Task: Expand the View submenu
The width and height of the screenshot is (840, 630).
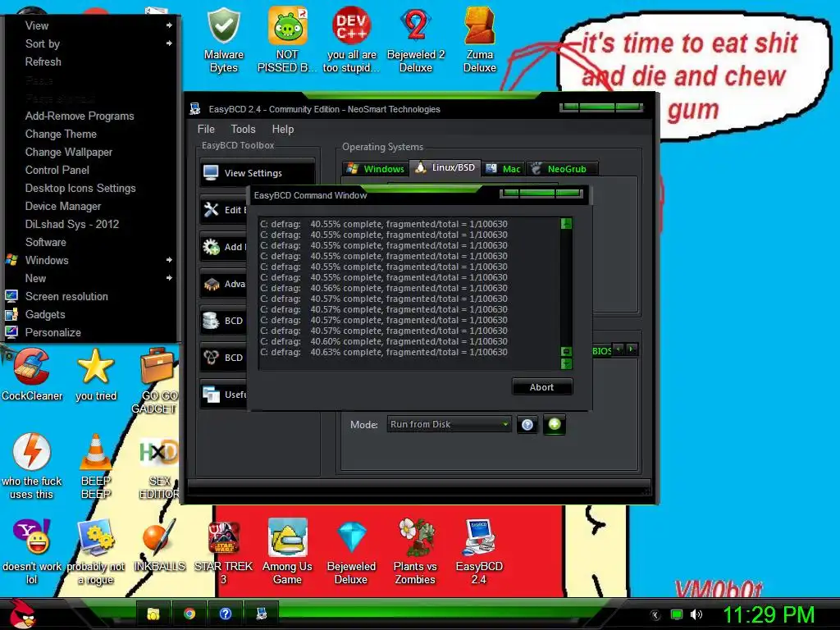Action: tap(91, 25)
